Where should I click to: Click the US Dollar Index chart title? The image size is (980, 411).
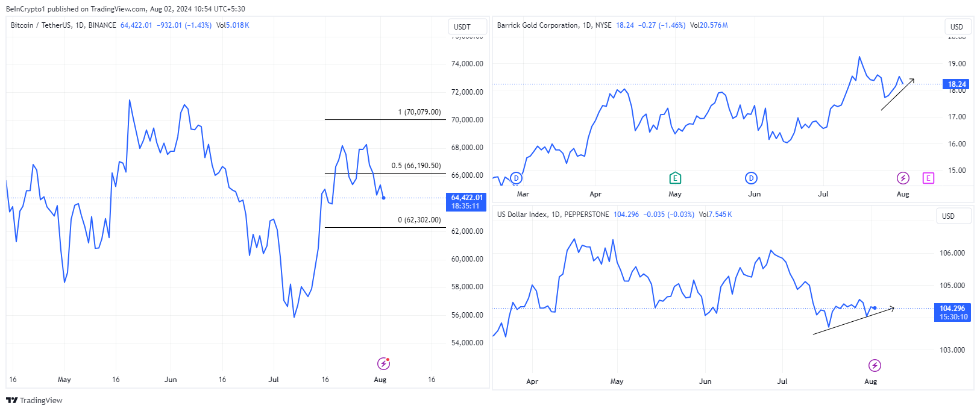pos(553,215)
